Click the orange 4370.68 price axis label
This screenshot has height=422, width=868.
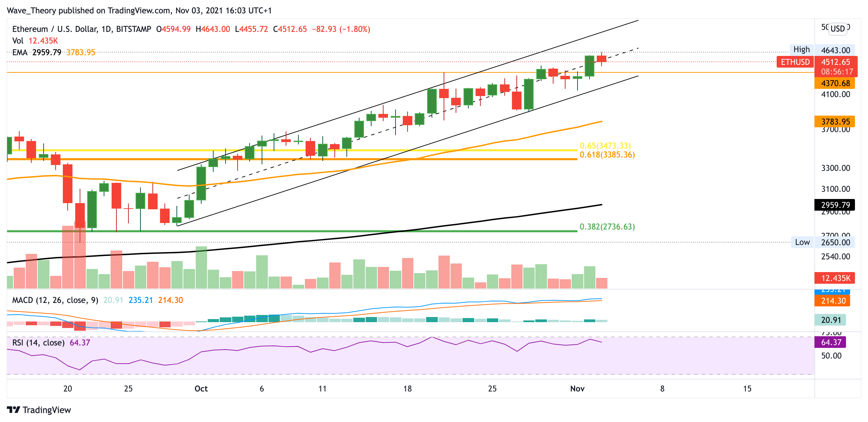click(835, 83)
